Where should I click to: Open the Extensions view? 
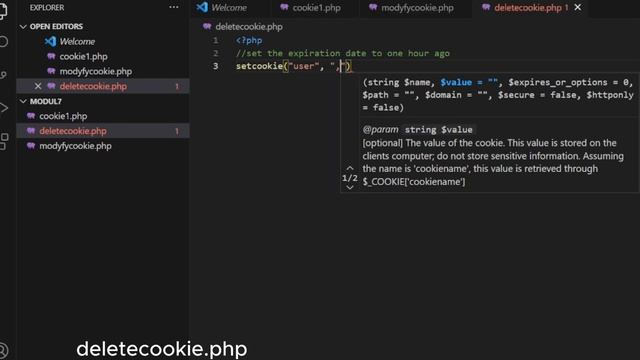click(4, 141)
